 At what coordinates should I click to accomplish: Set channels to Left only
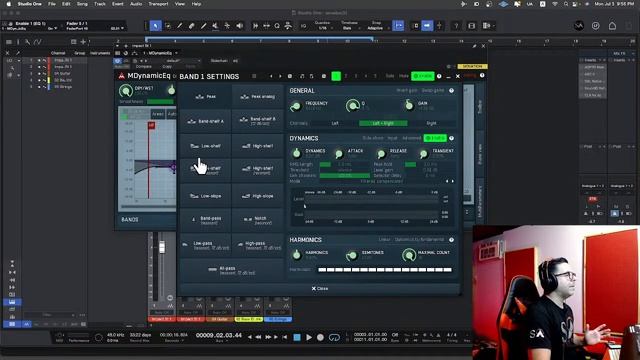[x=335, y=123]
